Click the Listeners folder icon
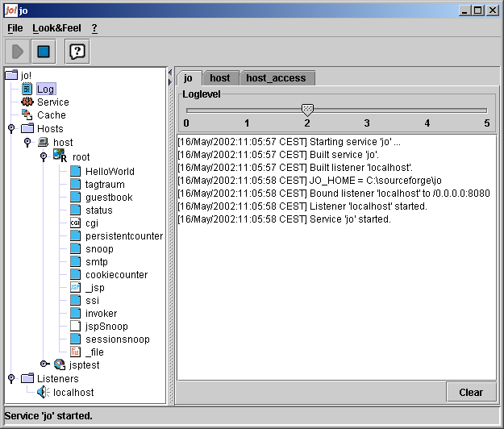Screen dimensions: 504x429 pyautogui.click(x=27, y=378)
